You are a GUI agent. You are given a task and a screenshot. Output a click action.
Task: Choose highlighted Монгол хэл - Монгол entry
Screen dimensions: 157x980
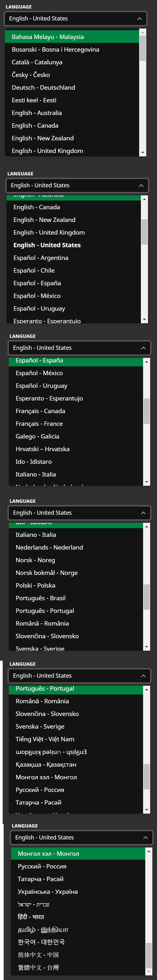click(78, 854)
